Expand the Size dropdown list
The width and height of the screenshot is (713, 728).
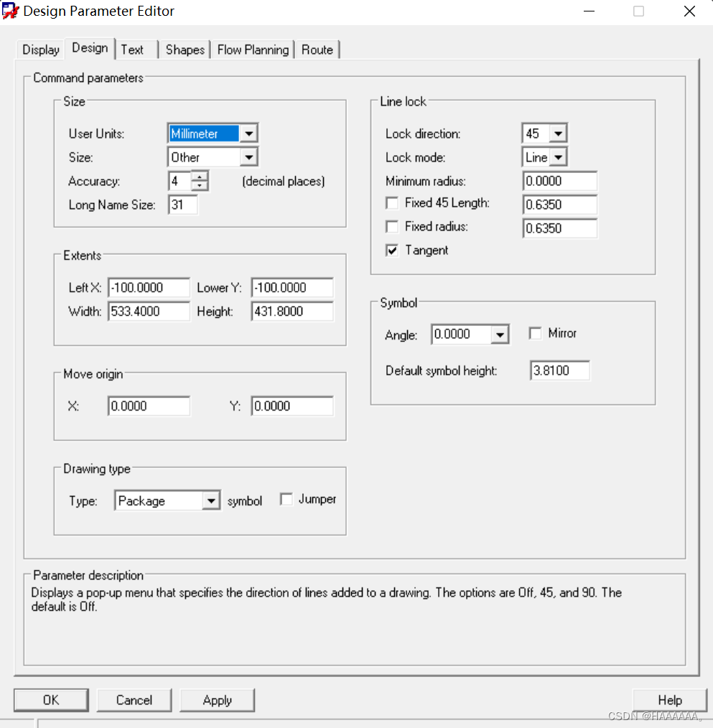click(x=248, y=157)
